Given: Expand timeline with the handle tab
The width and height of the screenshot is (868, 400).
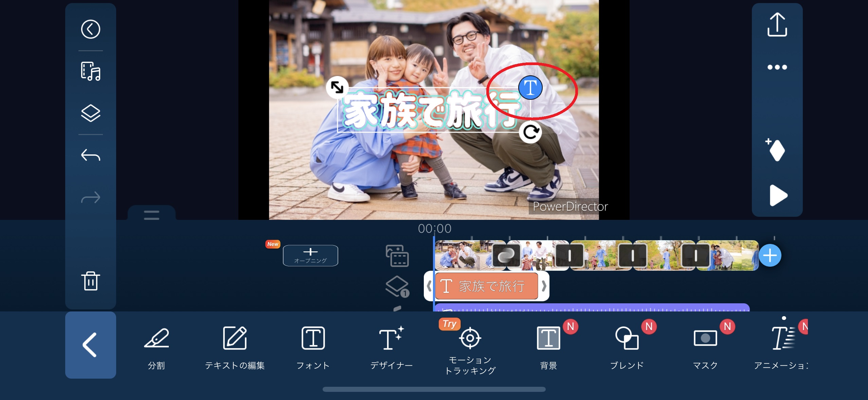Looking at the screenshot, I should tap(151, 214).
